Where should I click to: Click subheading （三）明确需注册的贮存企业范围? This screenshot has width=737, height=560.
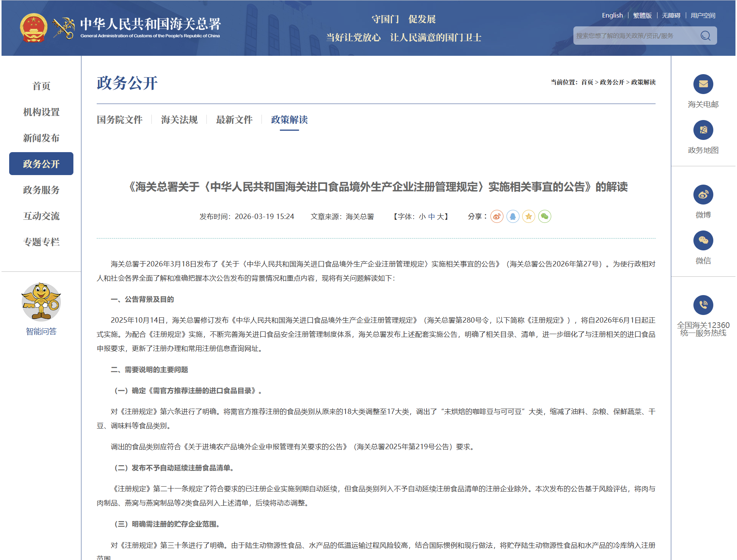click(x=167, y=524)
